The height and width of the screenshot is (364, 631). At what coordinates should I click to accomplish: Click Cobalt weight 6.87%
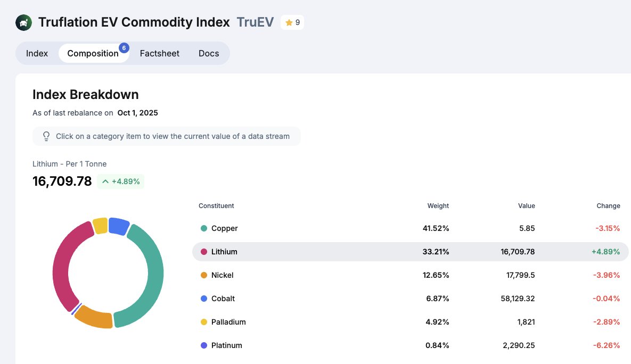coord(437,299)
